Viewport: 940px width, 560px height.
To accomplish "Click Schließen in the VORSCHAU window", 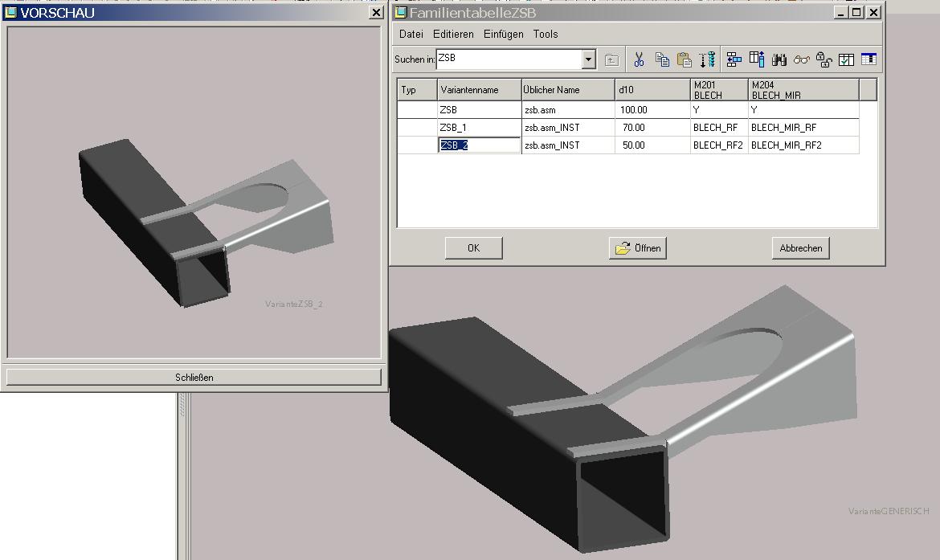I will tap(194, 377).
